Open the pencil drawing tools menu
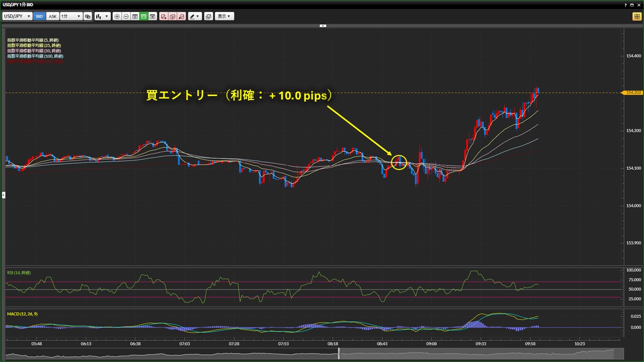This screenshot has height=362, width=644. click(x=194, y=16)
